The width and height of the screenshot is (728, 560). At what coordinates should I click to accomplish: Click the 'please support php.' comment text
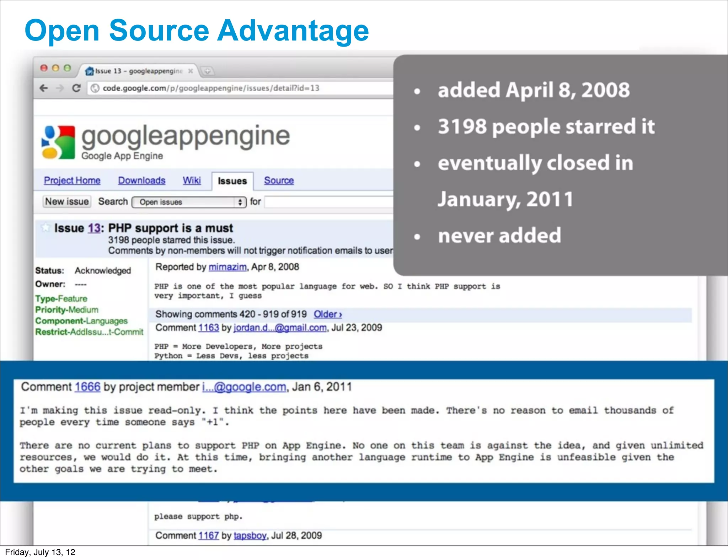198,517
